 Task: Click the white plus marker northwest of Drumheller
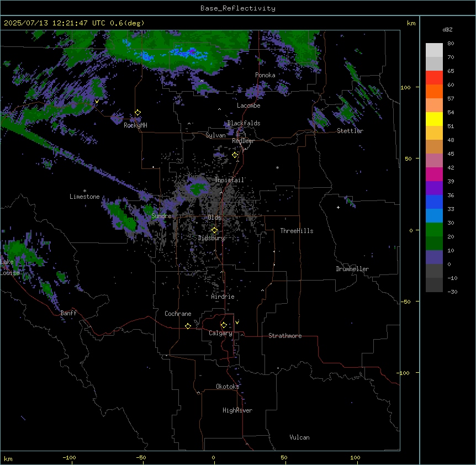click(x=338, y=207)
